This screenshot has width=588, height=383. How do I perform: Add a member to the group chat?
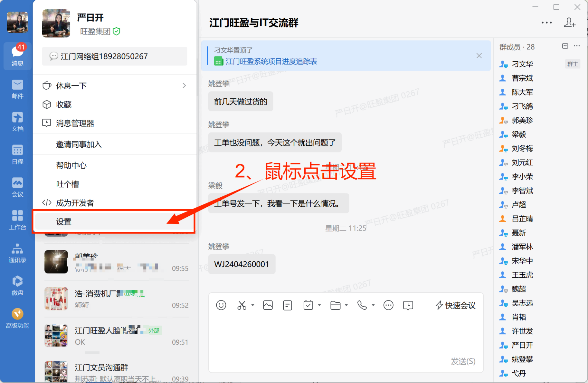(x=569, y=23)
